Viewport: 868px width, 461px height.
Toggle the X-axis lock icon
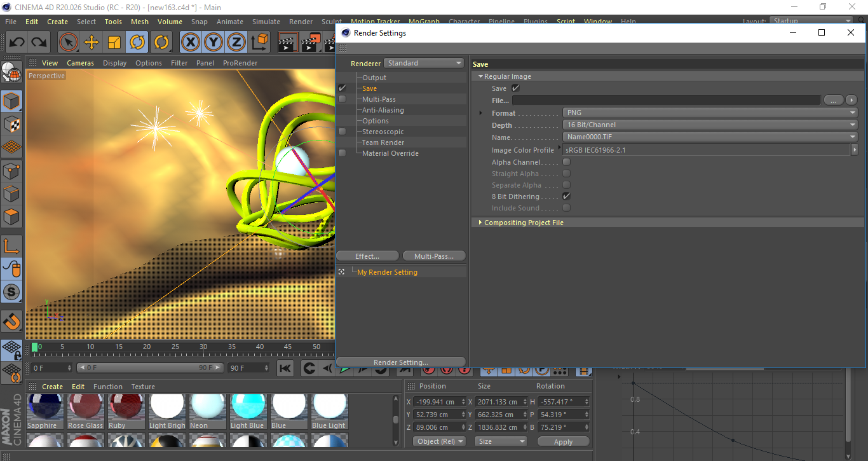(x=190, y=43)
